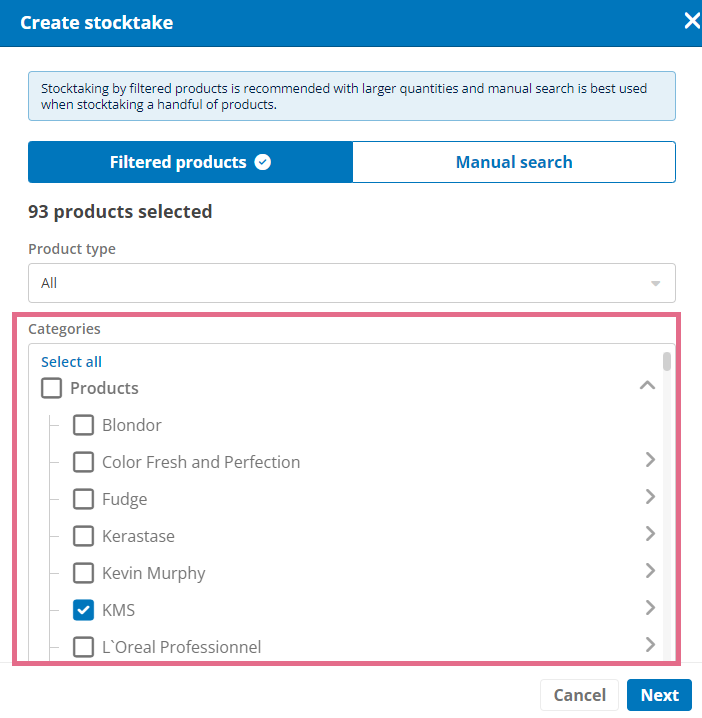Expand the Fudge category arrow
702x718 pixels.
pyautogui.click(x=650, y=497)
